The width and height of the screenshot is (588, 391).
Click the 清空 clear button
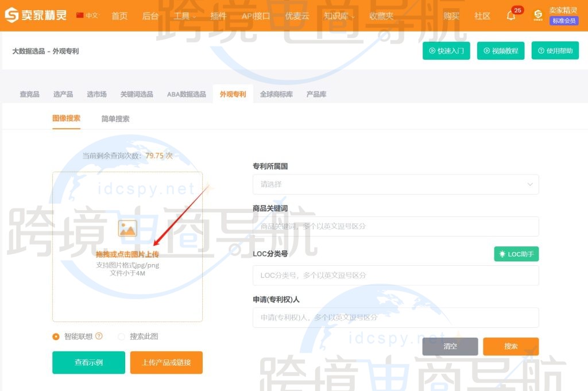pos(450,346)
